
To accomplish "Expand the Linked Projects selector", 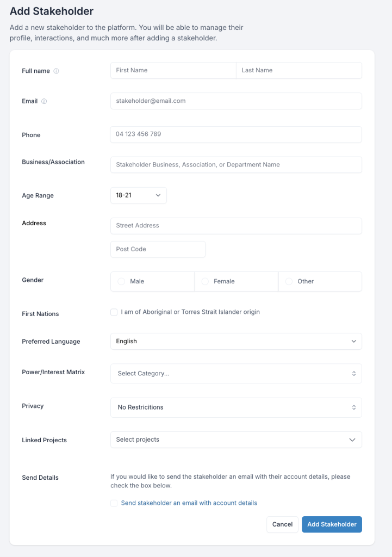I will coord(236,440).
